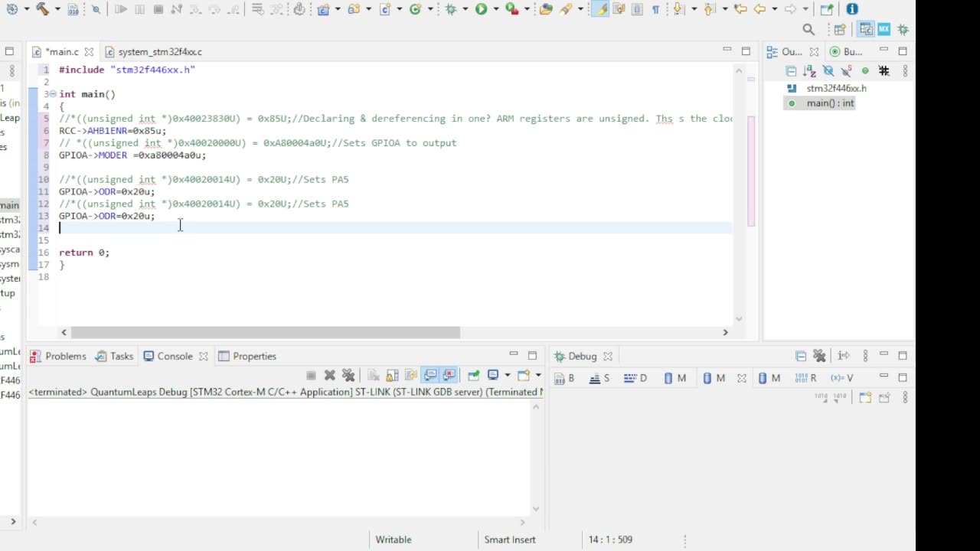Click the Disassembly D tab in Debug panel
This screenshot has height=551, width=980.
click(635, 378)
